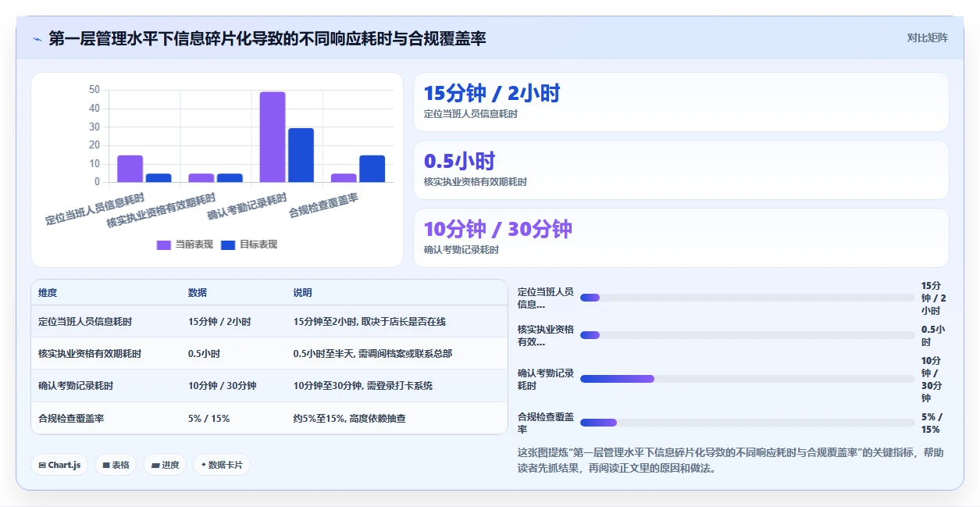Click the 进度 tag chip

[165, 465]
